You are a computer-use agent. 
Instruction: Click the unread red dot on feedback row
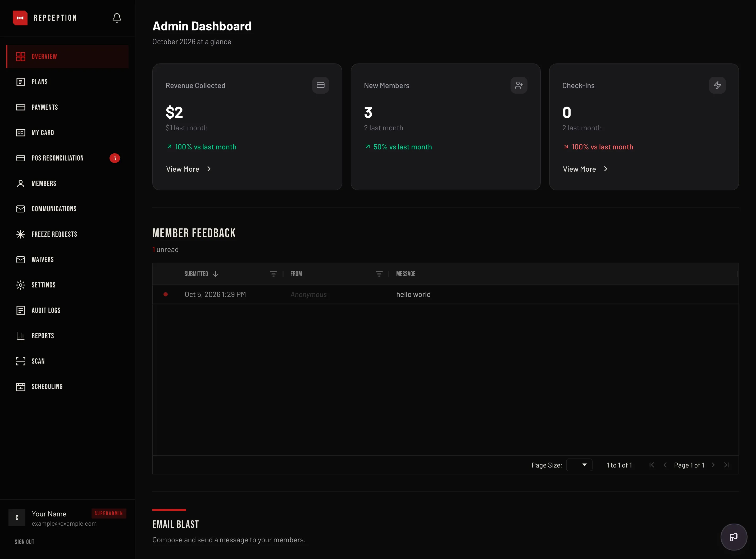166,294
